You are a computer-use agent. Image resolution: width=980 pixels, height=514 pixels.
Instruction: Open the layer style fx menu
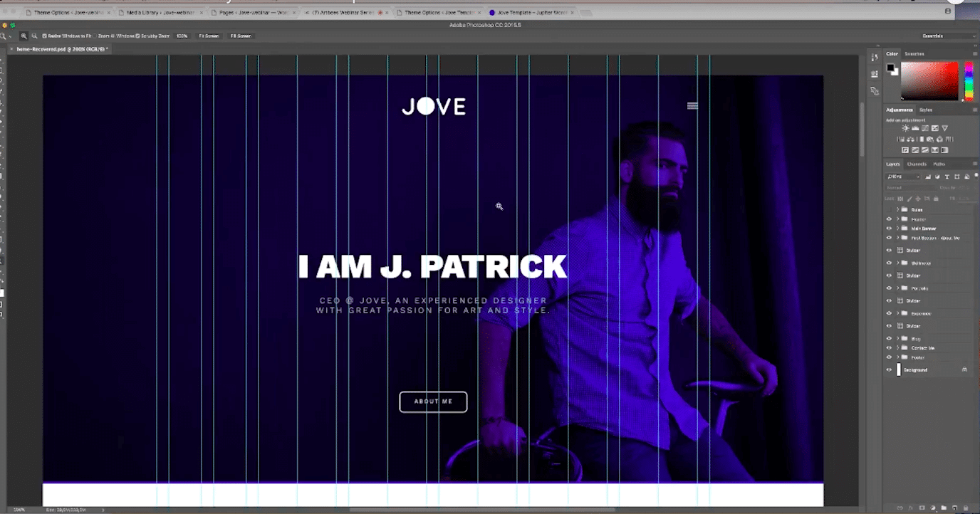(910, 508)
